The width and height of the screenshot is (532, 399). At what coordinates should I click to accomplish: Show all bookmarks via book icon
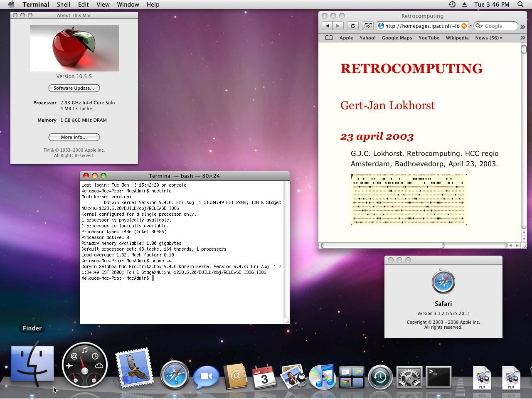(329, 38)
